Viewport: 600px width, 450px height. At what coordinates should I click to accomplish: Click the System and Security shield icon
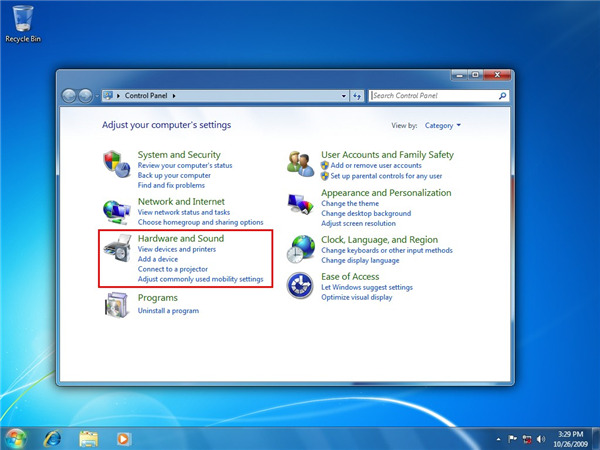[117, 164]
